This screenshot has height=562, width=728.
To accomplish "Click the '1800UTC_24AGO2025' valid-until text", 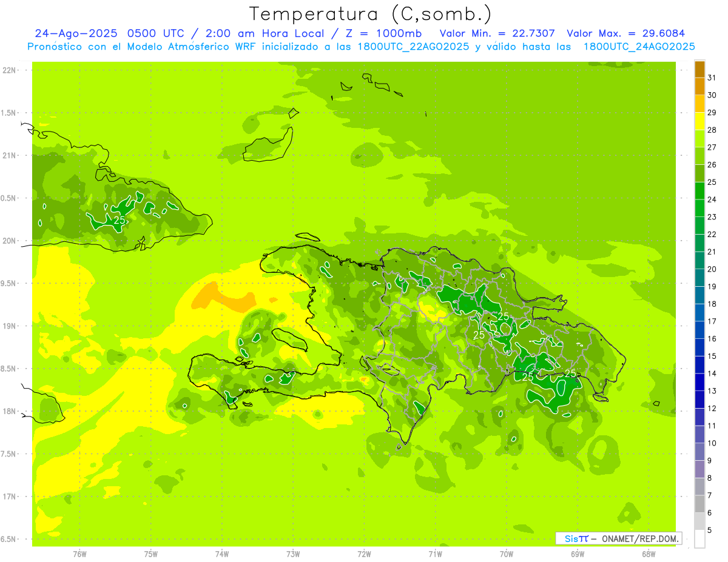I will [x=639, y=47].
